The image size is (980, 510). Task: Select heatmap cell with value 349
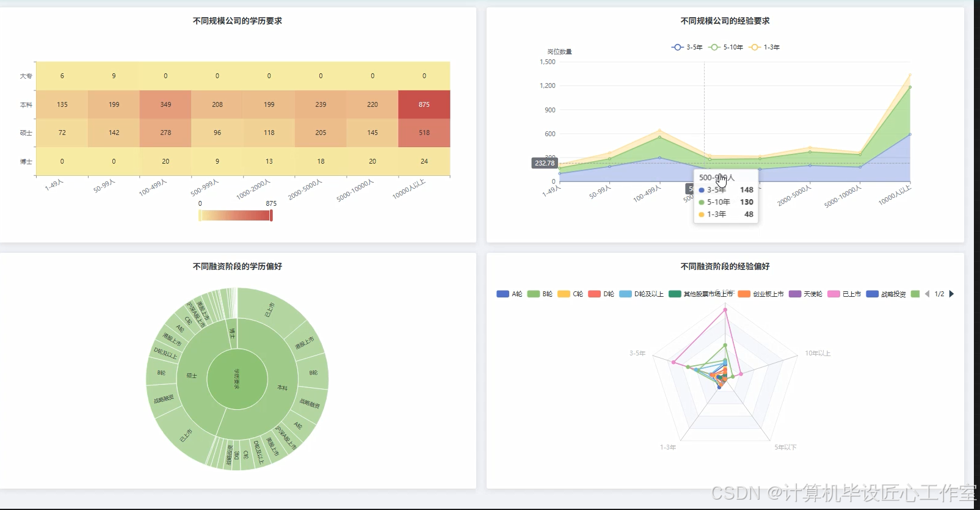pyautogui.click(x=165, y=104)
